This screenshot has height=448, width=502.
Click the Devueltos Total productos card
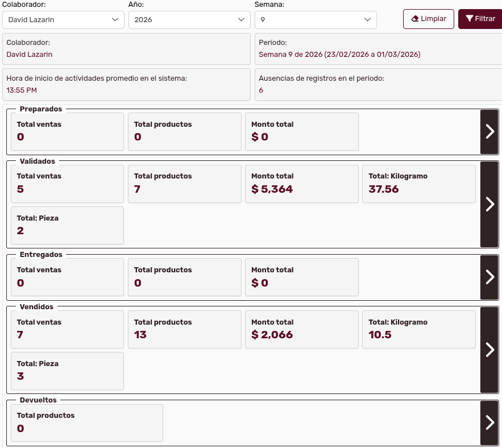pyautogui.click(x=87, y=422)
